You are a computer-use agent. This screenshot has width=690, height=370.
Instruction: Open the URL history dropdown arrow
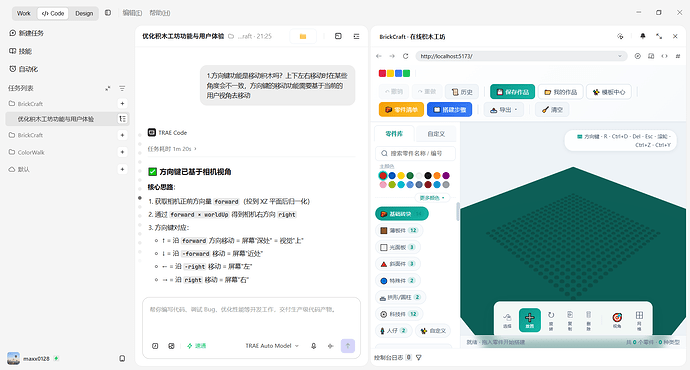pos(620,56)
